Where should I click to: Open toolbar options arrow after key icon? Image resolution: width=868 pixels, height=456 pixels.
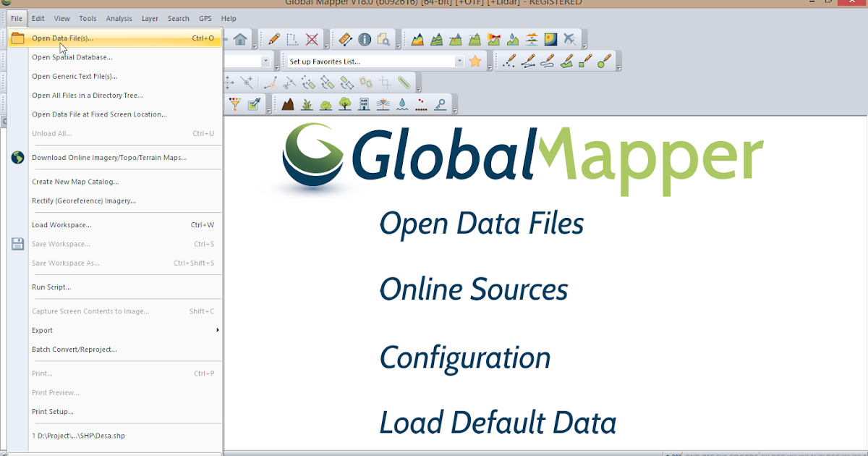point(455,111)
